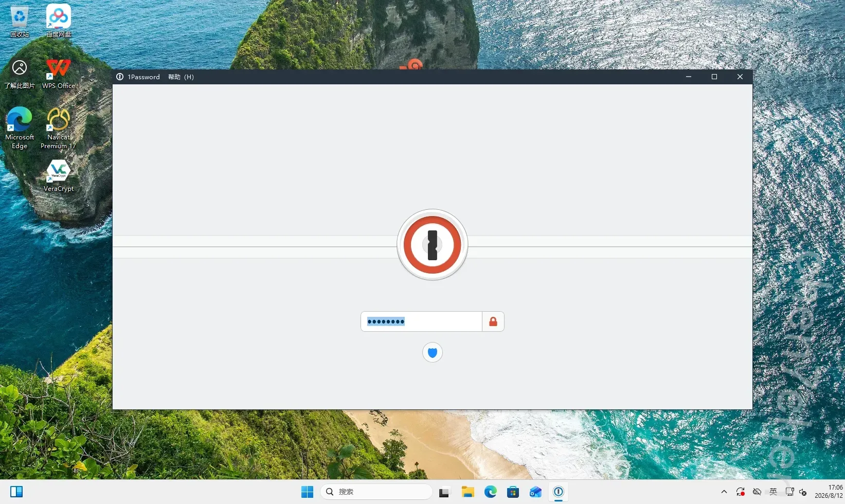Open the widgets panel icon on taskbar

point(16,492)
